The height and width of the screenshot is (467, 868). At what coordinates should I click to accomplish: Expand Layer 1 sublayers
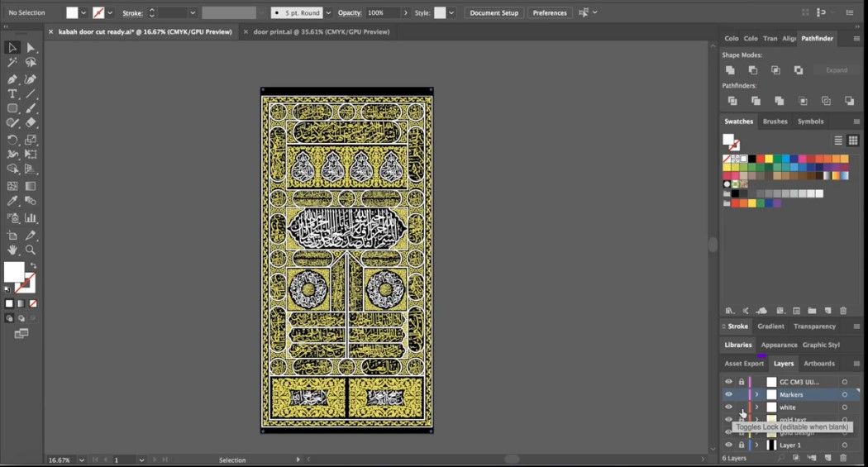(756, 445)
